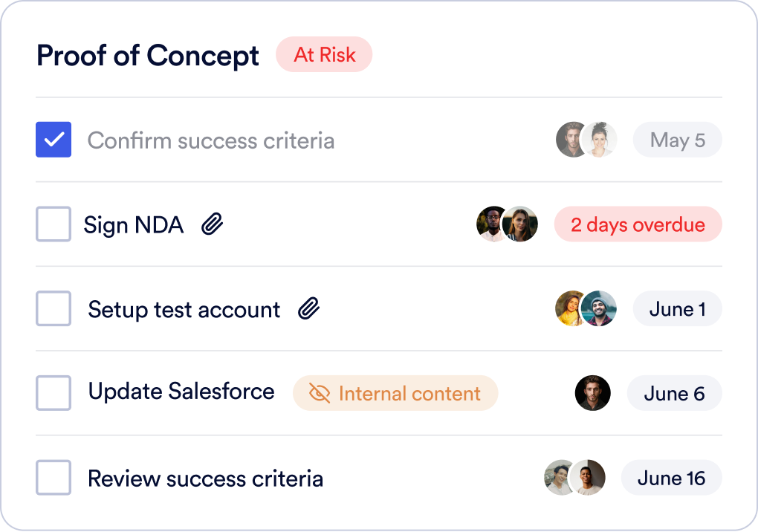This screenshot has width=758, height=532.
Task: Click the assignee avatars on Confirm success criteria
Action: (x=586, y=140)
